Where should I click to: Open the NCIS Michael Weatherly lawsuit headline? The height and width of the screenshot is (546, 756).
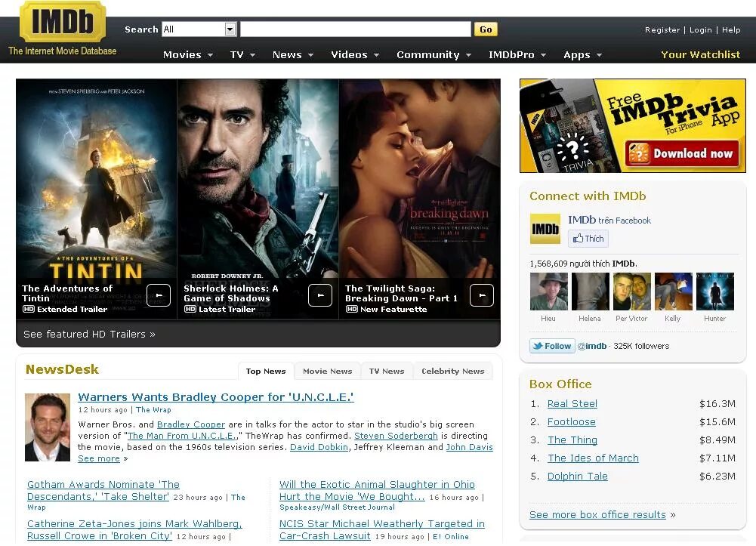382,529
